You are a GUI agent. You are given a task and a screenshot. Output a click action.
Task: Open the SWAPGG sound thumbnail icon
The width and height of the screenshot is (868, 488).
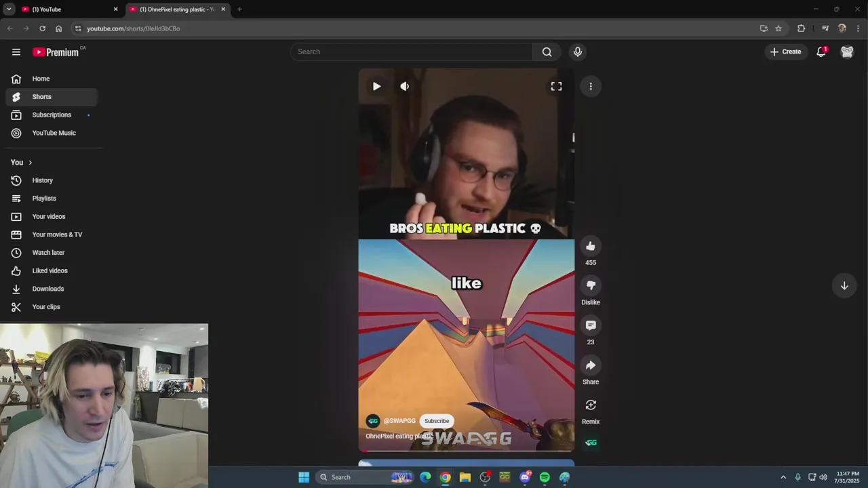[x=591, y=443]
